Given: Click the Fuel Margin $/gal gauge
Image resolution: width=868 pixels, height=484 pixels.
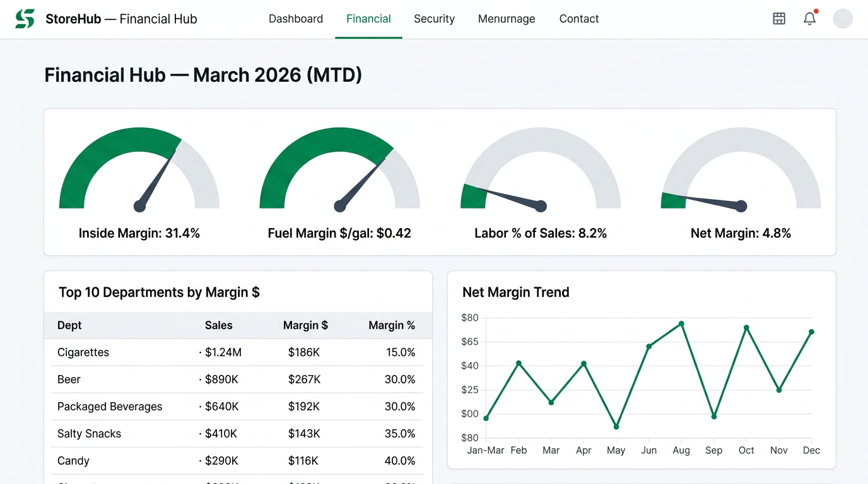Looking at the screenshot, I should coord(339,169).
